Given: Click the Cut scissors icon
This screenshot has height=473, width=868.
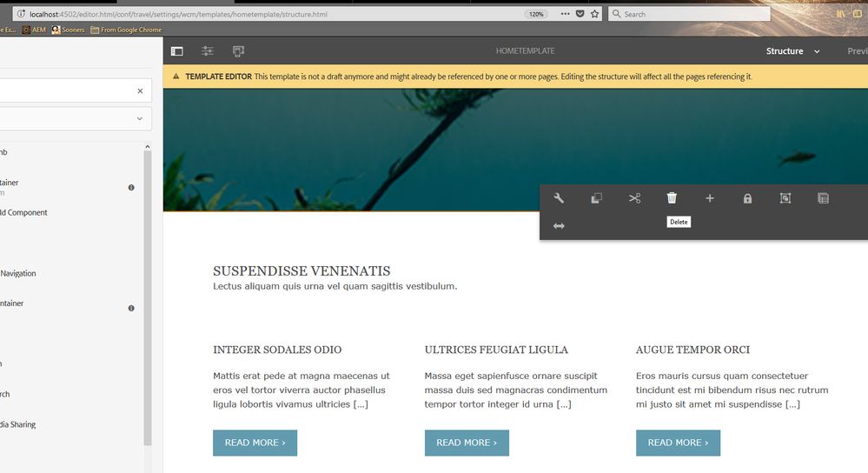Looking at the screenshot, I should [634, 198].
